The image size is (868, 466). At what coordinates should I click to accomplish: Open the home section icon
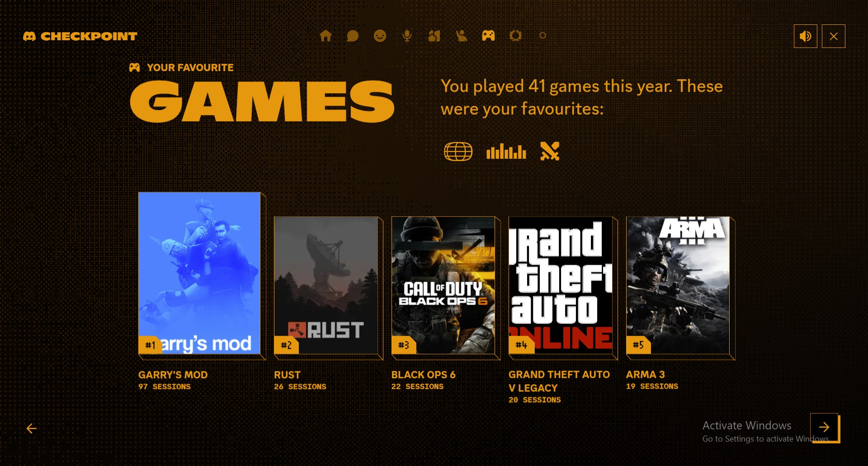pos(325,36)
